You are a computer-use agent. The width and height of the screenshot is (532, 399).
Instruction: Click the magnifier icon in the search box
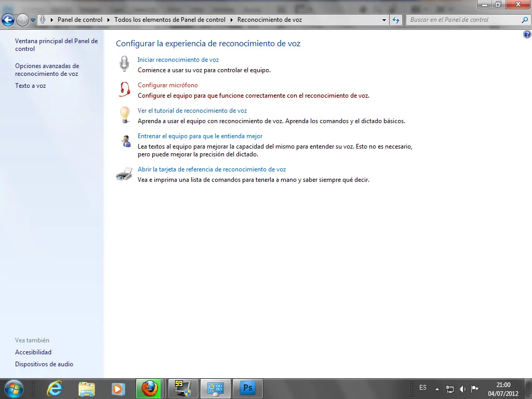tap(525, 20)
